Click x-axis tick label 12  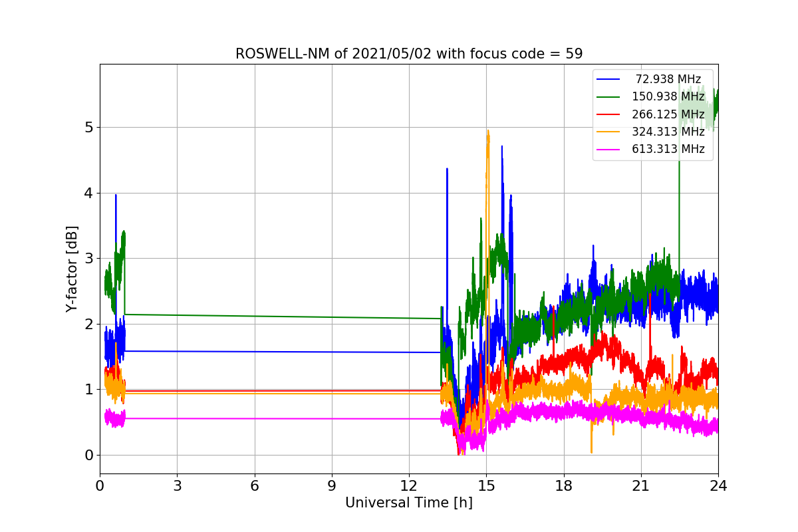point(409,485)
